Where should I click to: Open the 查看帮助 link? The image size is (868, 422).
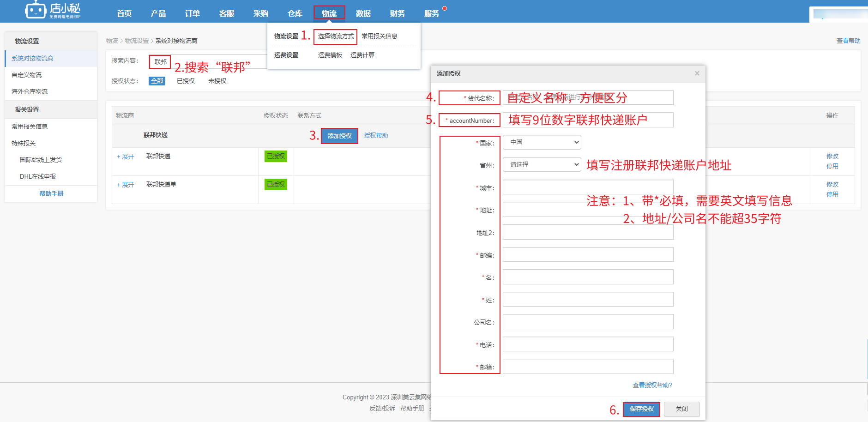coord(848,41)
